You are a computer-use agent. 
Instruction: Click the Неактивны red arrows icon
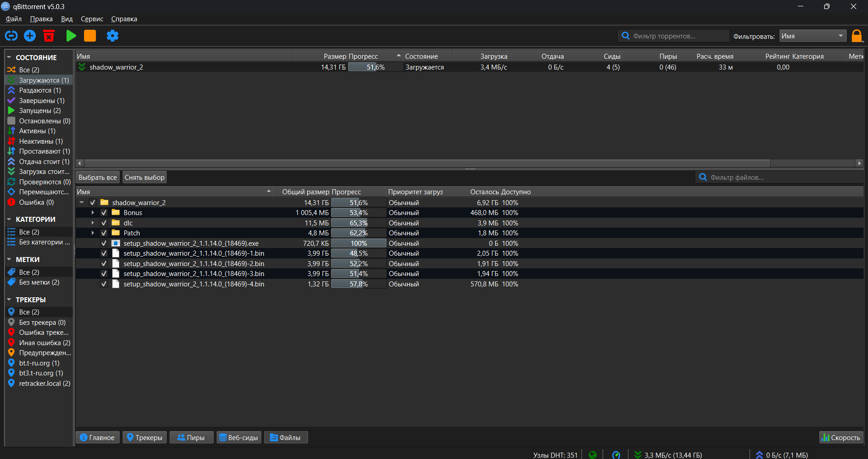[x=11, y=141]
